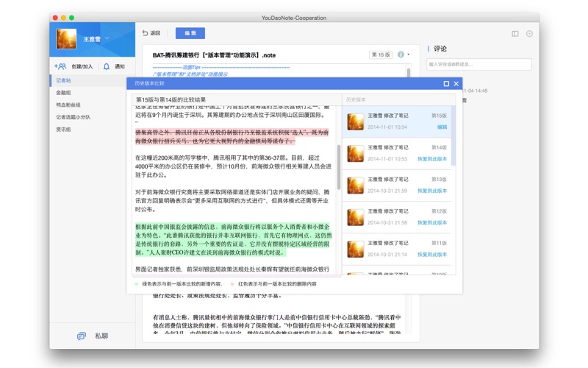Expand the dropdown arrow beside info icon

click(x=409, y=54)
